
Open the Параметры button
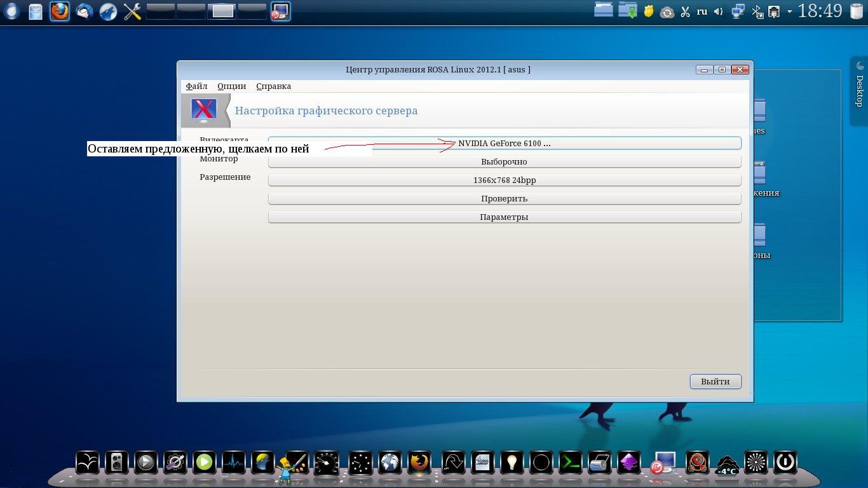point(505,217)
